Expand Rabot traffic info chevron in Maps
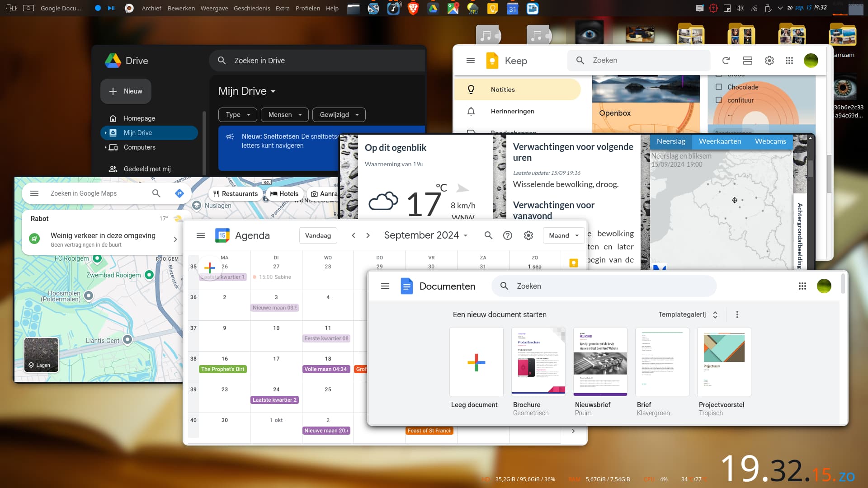This screenshot has height=488, width=868. coord(175,239)
